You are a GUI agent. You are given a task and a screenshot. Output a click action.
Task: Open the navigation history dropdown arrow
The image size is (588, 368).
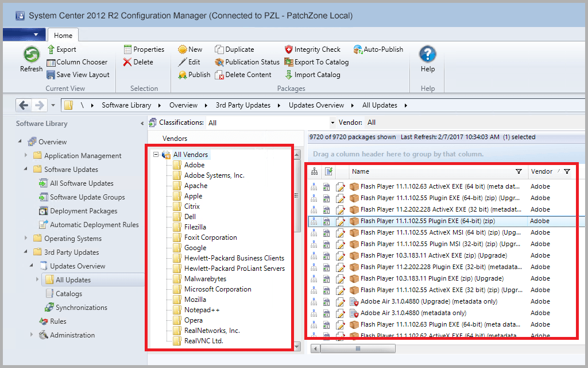pos(53,105)
